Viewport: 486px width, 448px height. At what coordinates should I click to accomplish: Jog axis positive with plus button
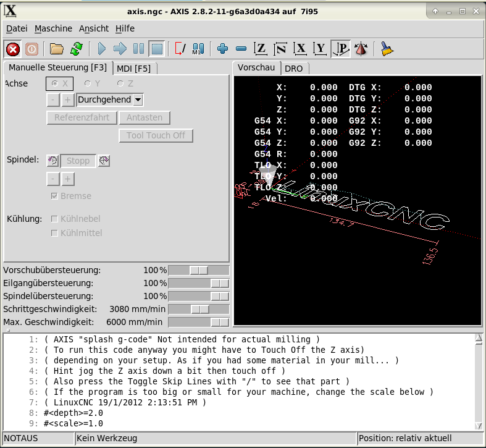(x=67, y=100)
